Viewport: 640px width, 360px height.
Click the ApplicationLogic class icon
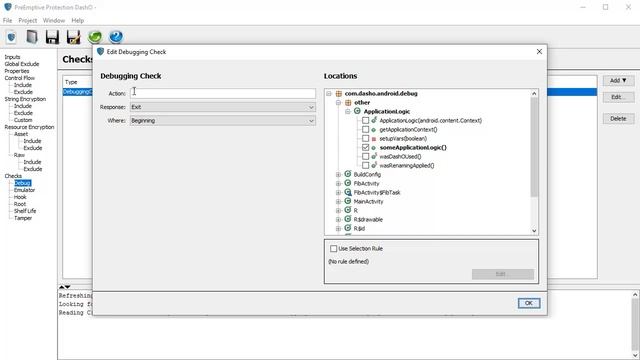click(358, 111)
